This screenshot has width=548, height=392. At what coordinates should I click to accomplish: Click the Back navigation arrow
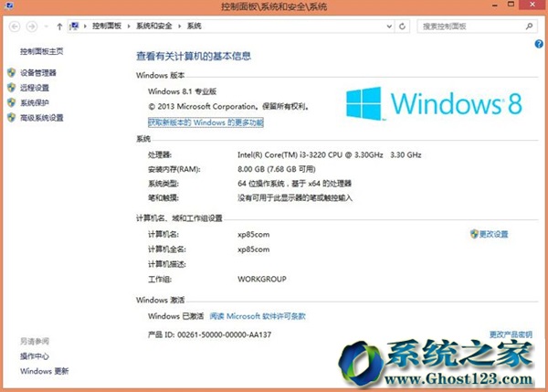click(x=15, y=26)
